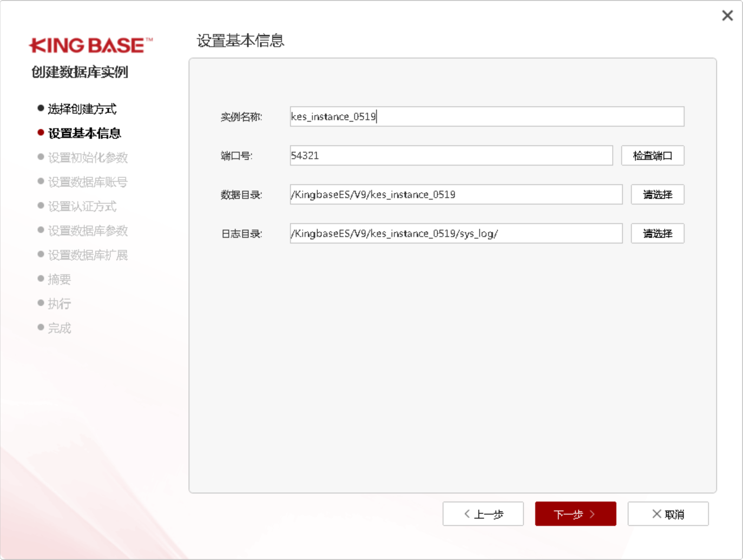Click the 日志目录 label

coord(241,234)
